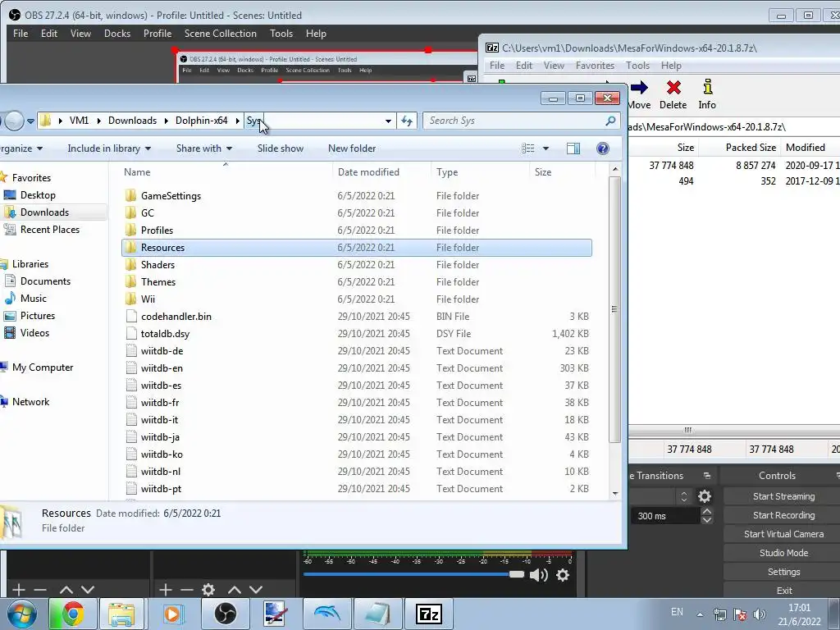
Task: Select the Shaders folder
Action: point(357,265)
